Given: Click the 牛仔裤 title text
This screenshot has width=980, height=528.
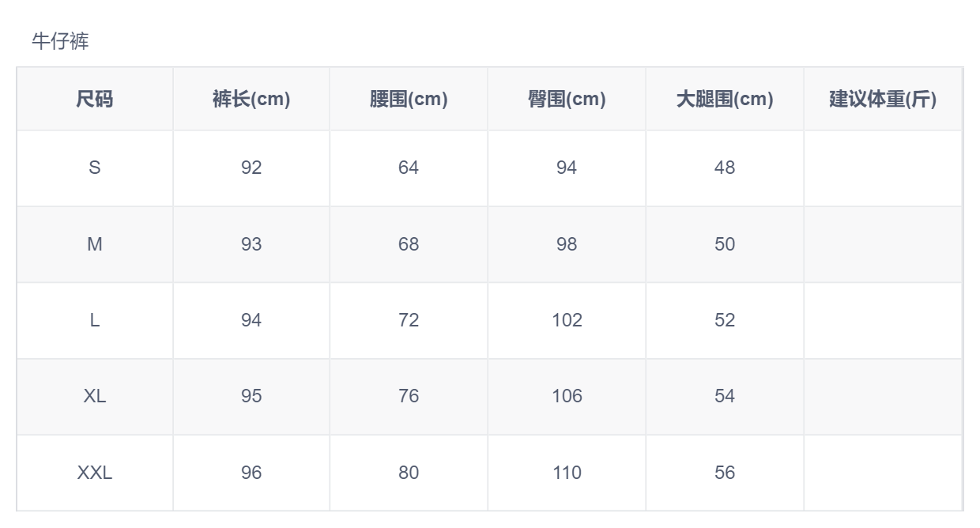Looking at the screenshot, I should [x=60, y=42].
